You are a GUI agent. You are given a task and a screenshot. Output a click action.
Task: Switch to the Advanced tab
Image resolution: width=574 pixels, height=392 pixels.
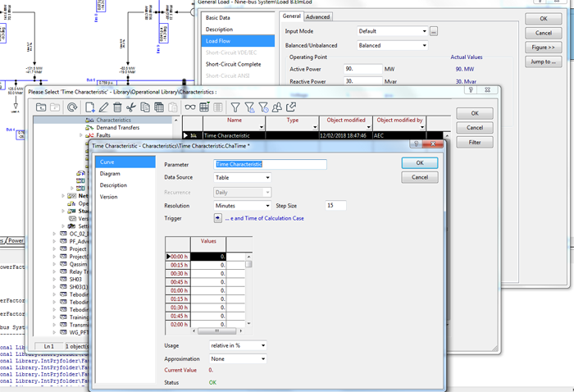pyautogui.click(x=318, y=16)
